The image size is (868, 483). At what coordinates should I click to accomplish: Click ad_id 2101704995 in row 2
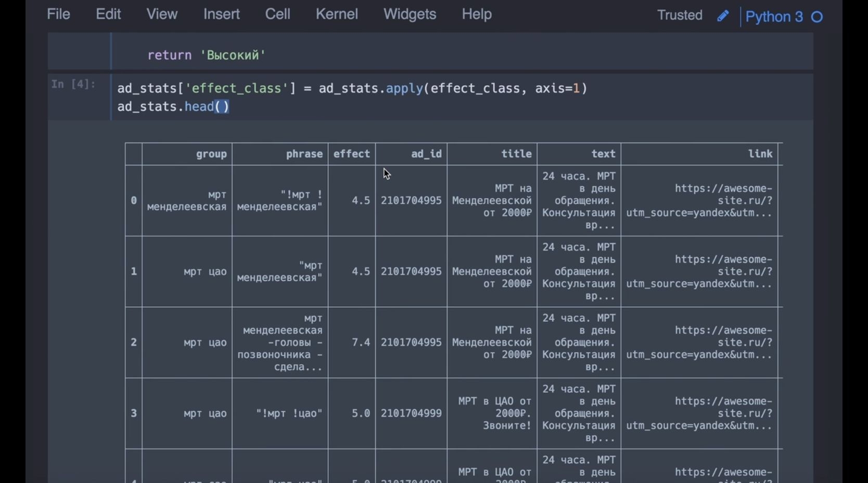pos(411,343)
